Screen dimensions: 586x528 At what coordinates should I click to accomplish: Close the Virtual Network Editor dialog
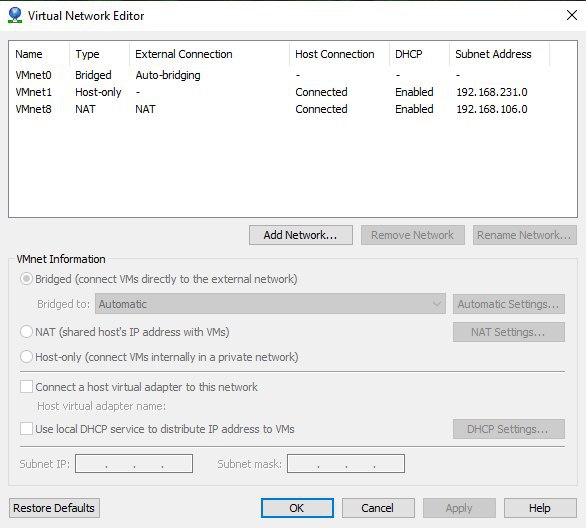tap(571, 15)
